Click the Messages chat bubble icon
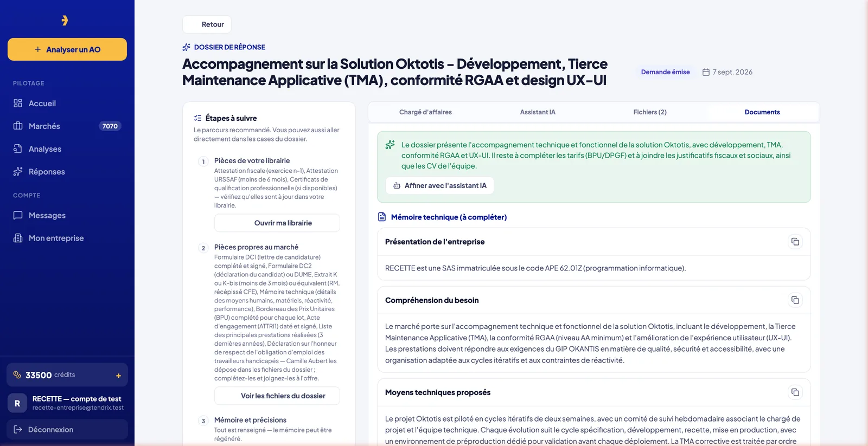This screenshot has height=446, width=868. (x=18, y=215)
